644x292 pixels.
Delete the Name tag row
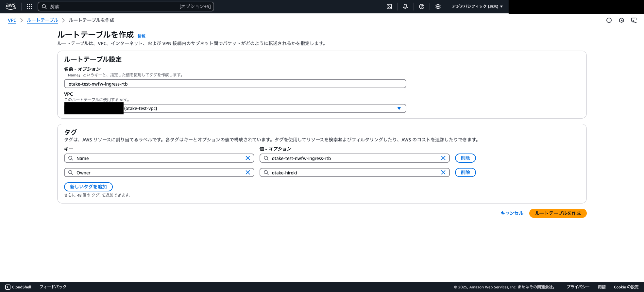pos(466,158)
